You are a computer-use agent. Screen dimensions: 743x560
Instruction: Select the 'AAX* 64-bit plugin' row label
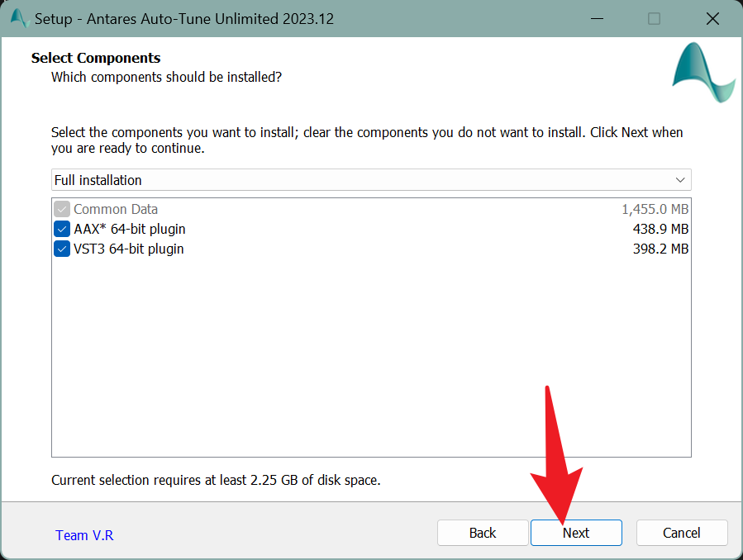(x=130, y=229)
